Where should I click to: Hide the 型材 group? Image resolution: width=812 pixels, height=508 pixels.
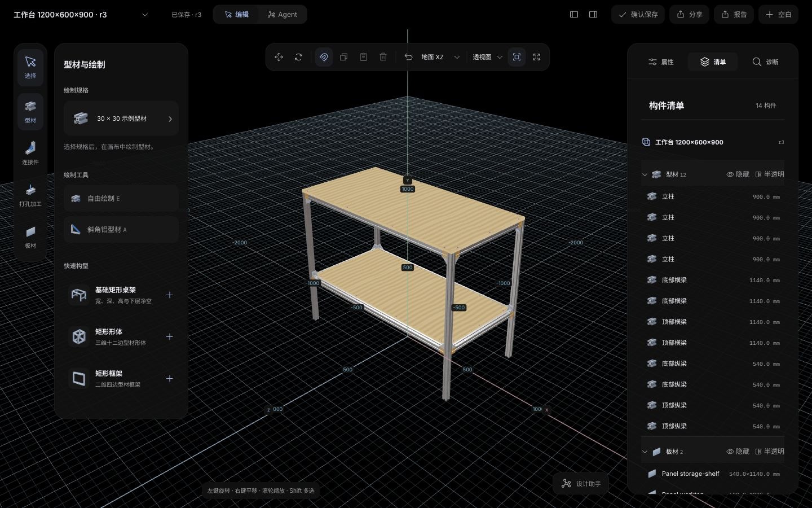pyautogui.click(x=738, y=174)
